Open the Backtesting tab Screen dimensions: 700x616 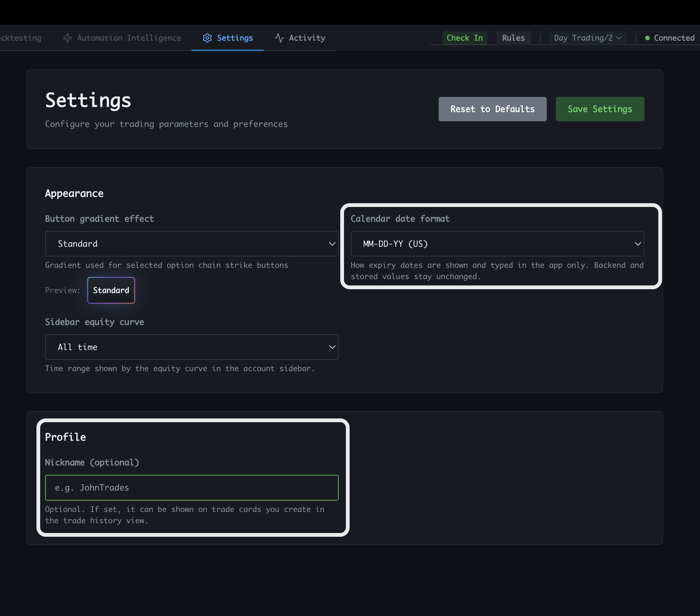(21, 38)
